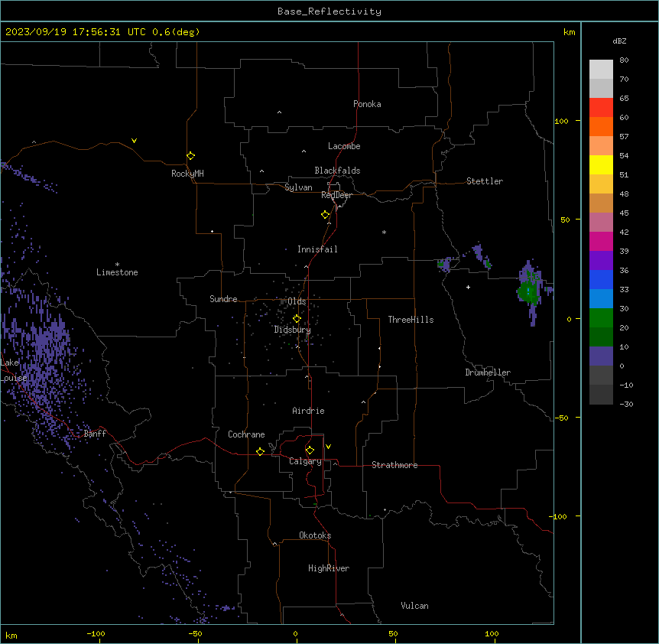Viewport: 659px width, 644px height.
Task: Click the Calgary label
Action: click(x=305, y=461)
